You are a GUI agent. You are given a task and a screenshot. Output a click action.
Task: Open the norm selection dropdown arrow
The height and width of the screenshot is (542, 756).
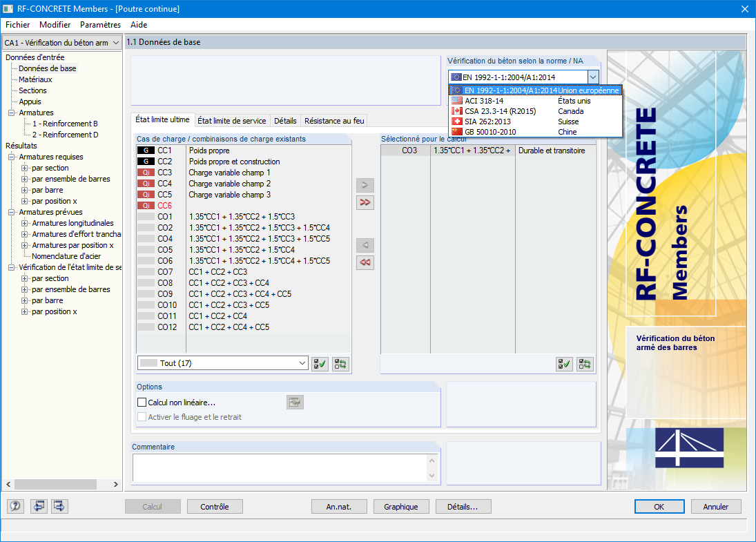(x=593, y=77)
